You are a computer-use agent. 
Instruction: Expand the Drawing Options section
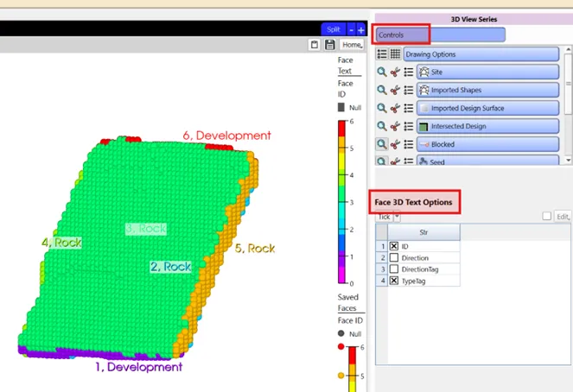pyautogui.click(x=481, y=54)
